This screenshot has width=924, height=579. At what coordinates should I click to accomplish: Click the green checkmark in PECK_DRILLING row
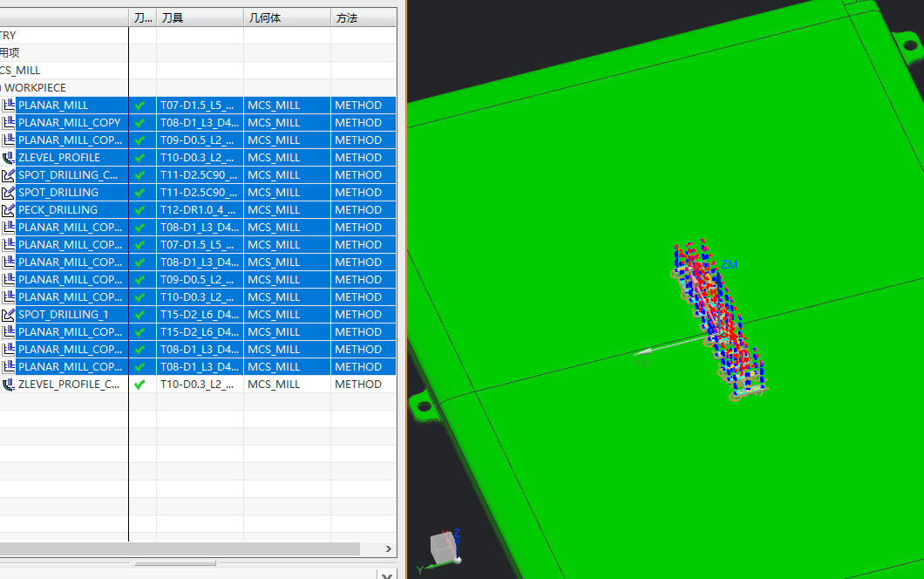pos(139,210)
